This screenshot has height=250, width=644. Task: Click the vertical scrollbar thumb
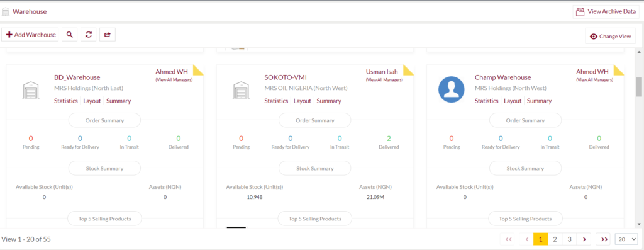[639, 87]
